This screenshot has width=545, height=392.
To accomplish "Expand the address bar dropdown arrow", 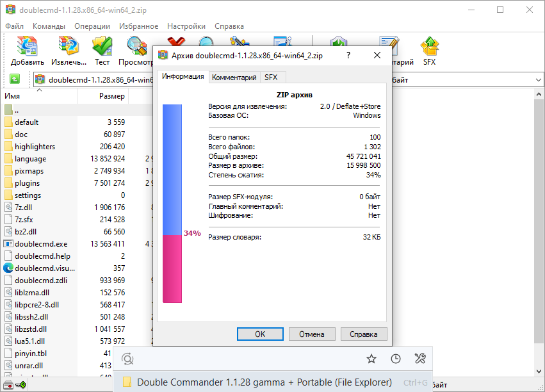I will [x=539, y=79].
